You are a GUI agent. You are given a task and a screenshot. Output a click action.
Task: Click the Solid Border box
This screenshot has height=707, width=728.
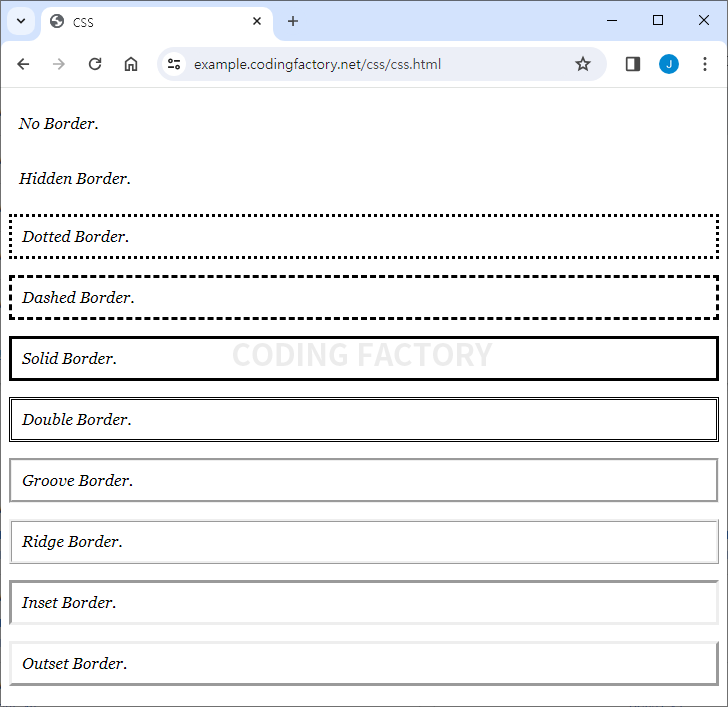(x=364, y=358)
